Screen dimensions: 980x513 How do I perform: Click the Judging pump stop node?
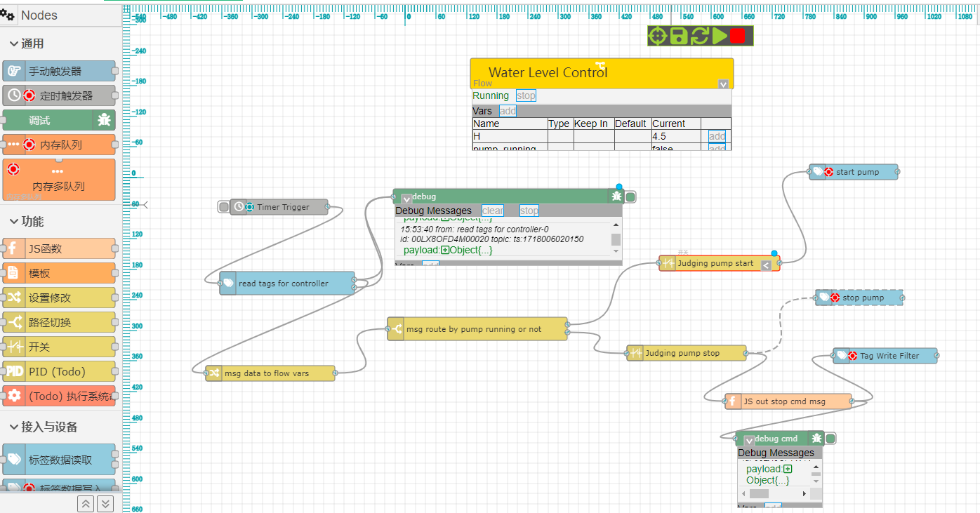click(687, 353)
